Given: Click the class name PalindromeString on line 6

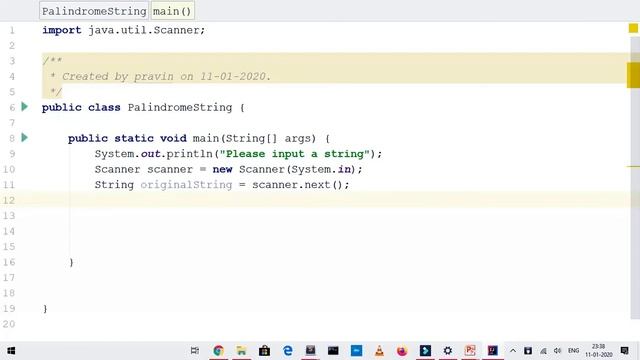Looking at the screenshot, I should 180,107.
